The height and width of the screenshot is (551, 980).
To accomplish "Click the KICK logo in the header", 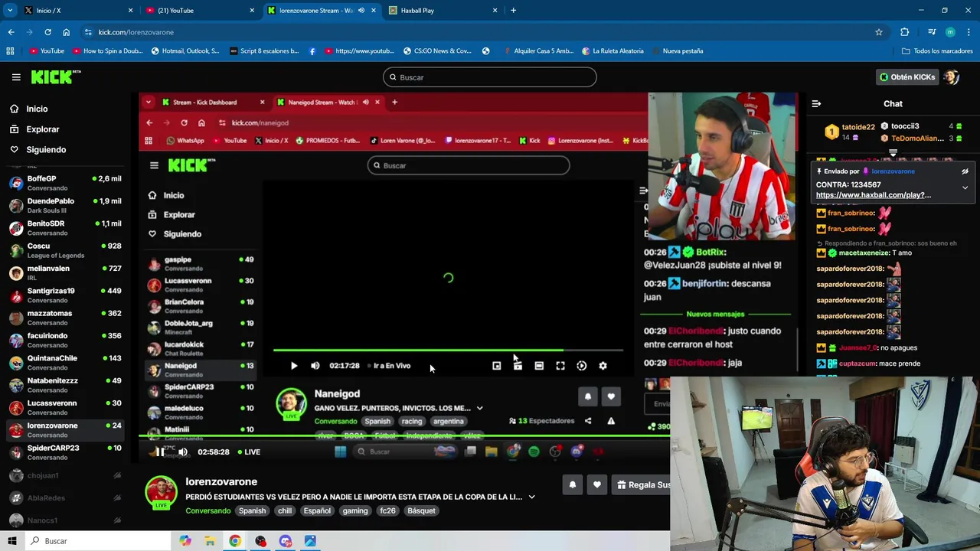I will click(x=56, y=77).
